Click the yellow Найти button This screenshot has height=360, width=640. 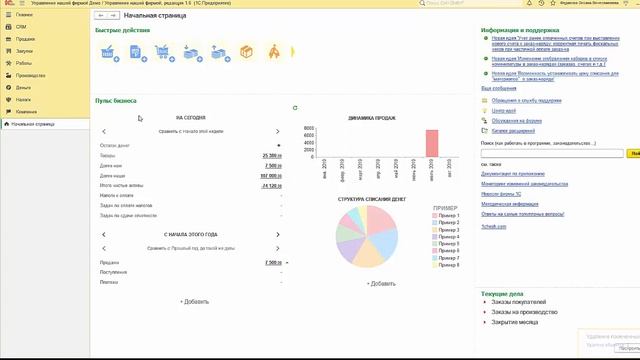click(x=633, y=153)
